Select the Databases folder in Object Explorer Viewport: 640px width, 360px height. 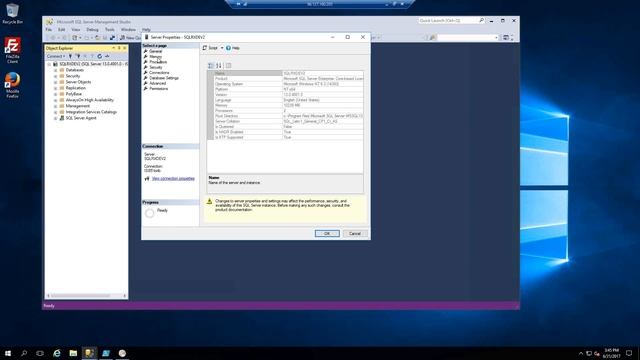coord(74,70)
